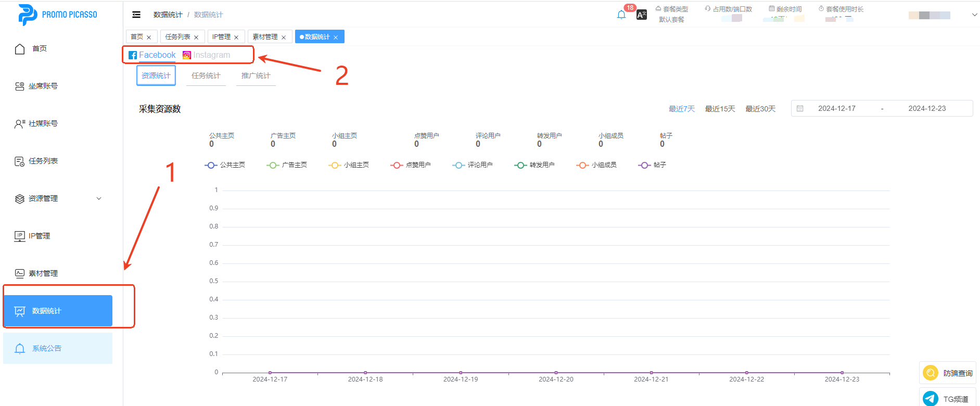Screen dimensions: 980x406
Task: Toggle 广告主页 series in chart legend
Action: (287, 165)
